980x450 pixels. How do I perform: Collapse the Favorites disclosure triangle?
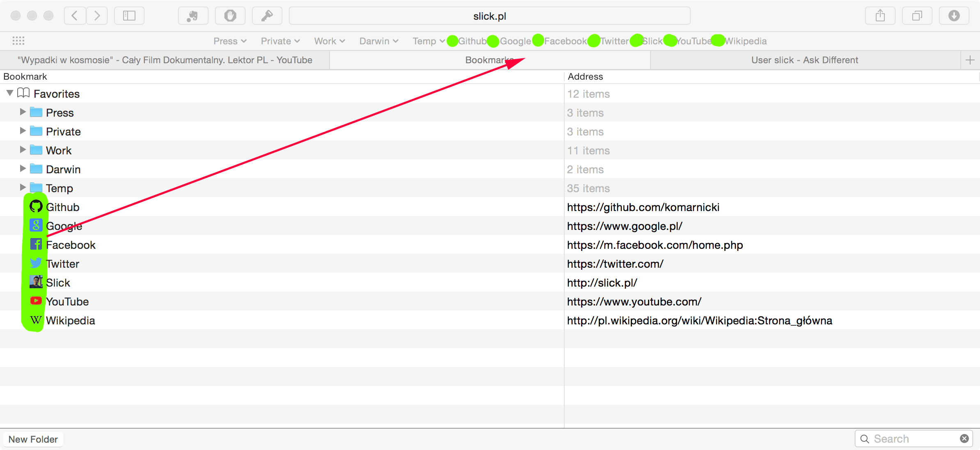[10, 93]
